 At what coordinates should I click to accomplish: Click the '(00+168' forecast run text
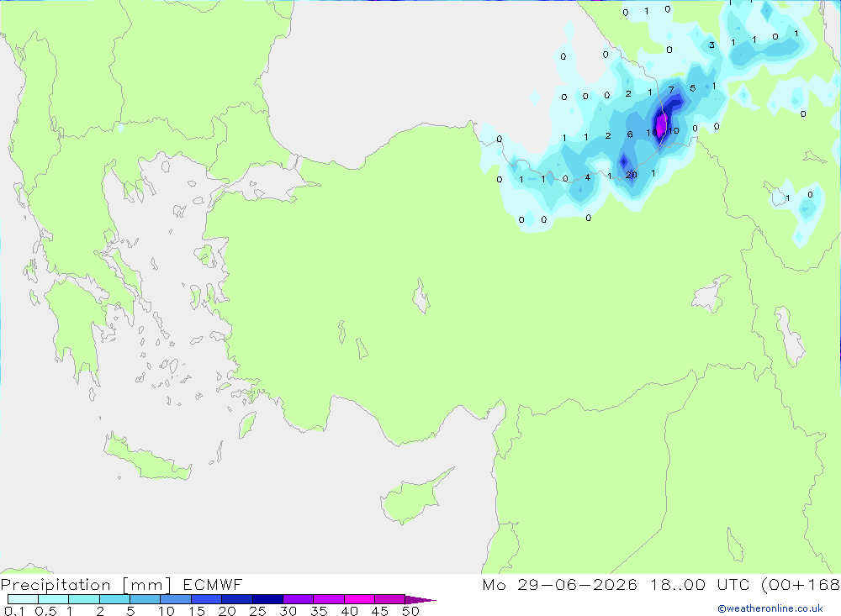tap(801, 585)
